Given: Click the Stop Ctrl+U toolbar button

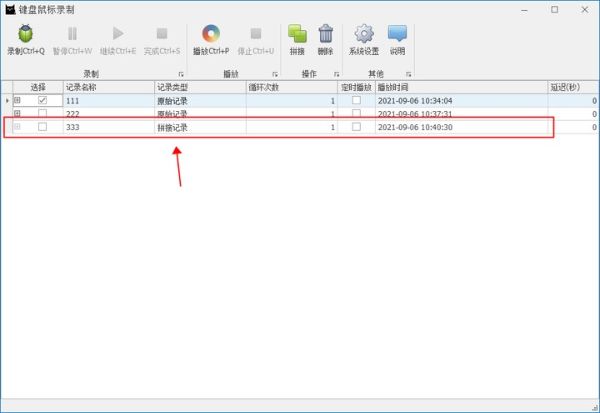Looking at the screenshot, I should pyautogui.click(x=256, y=40).
